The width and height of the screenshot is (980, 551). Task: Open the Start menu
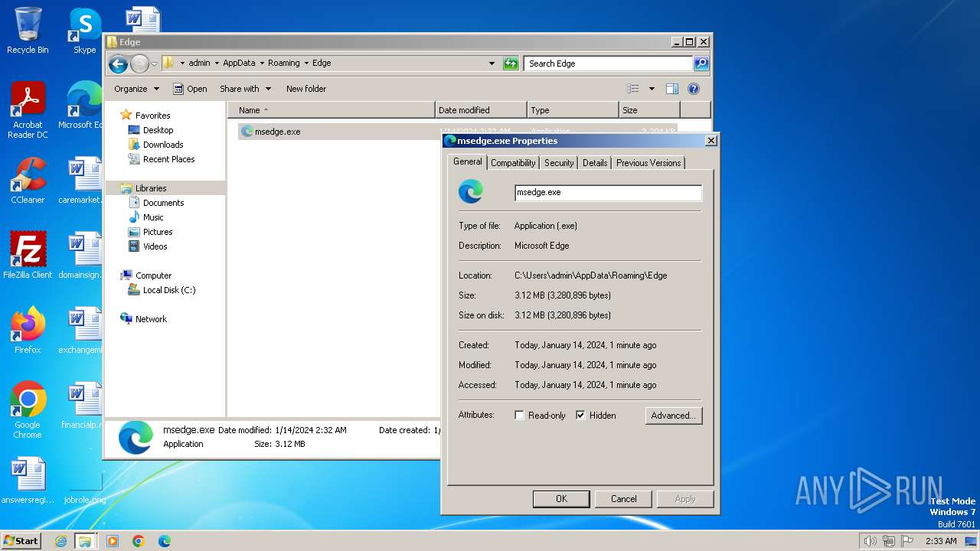tap(21, 541)
